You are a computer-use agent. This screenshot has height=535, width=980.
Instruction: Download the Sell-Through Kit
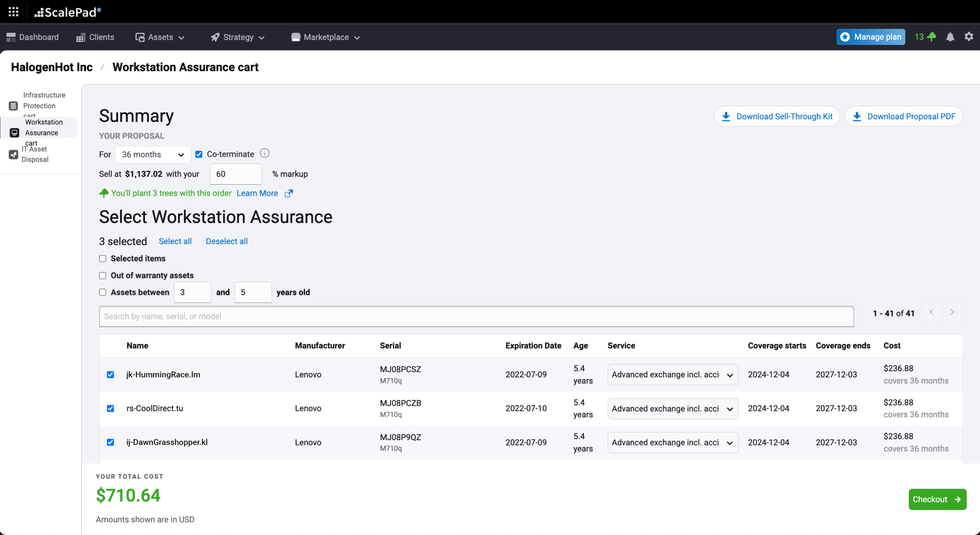tap(777, 116)
